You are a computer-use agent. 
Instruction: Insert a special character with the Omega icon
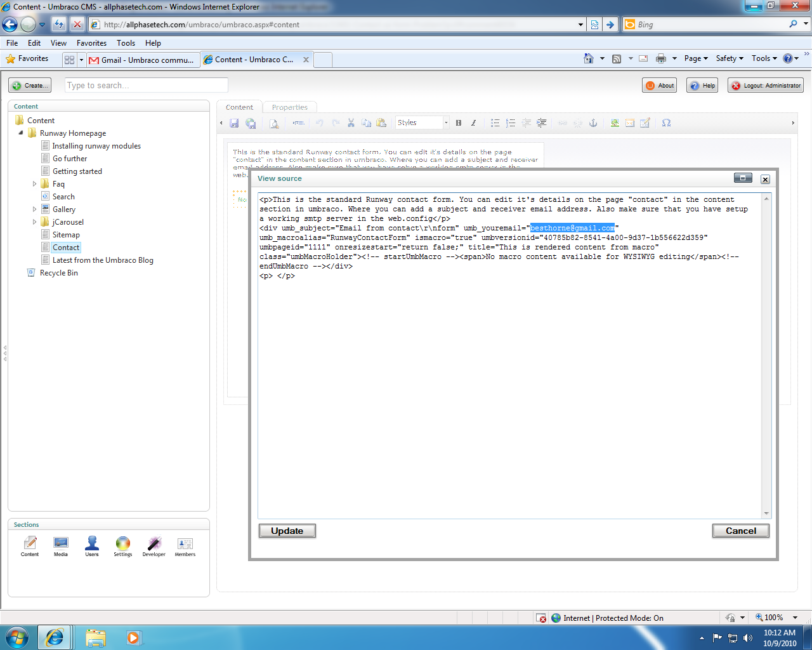[667, 123]
